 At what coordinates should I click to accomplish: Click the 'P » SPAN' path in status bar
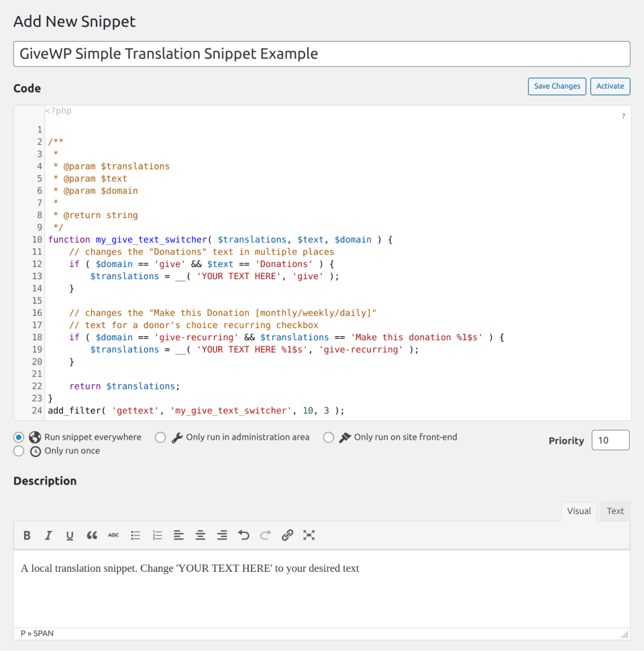tap(37, 633)
